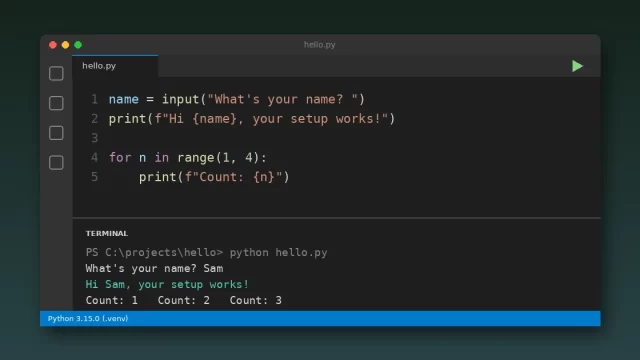Click terminal line What's your name? Sam
The width and height of the screenshot is (640, 360).
point(154,268)
